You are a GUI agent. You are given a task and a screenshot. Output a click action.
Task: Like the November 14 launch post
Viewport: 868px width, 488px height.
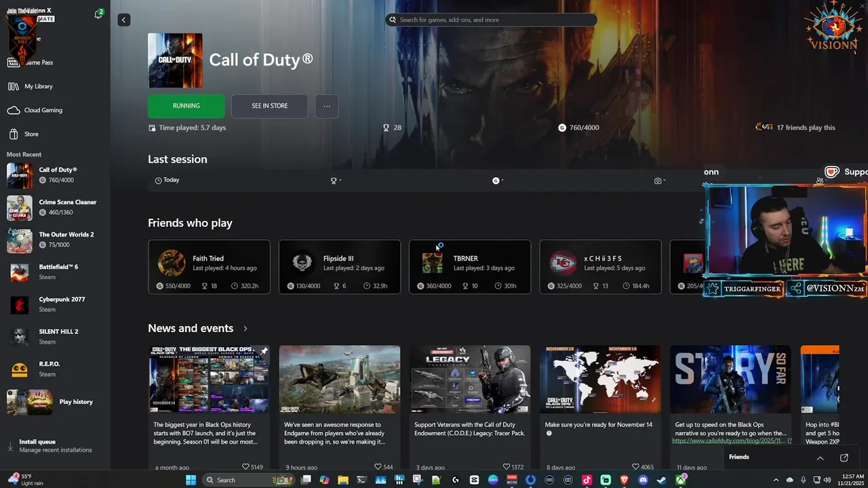click(635, 467)
